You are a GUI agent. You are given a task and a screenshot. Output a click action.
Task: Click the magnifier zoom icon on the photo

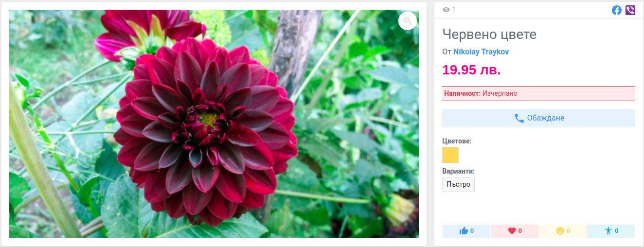[x=408, y=21]
